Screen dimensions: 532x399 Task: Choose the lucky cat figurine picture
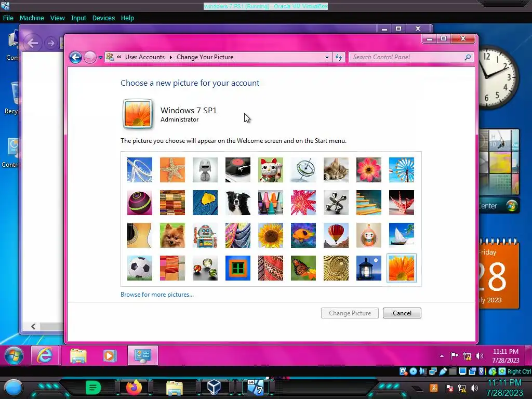point(270,170)
